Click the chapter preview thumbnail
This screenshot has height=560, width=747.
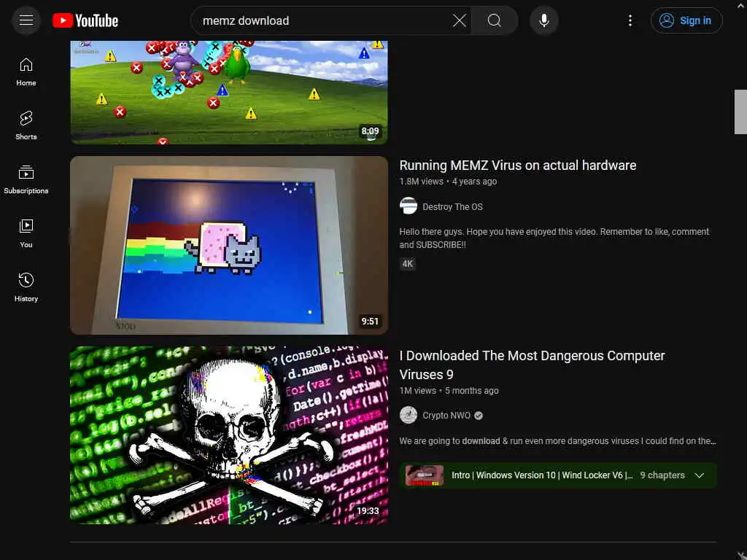pyautogui.click(x=425, y=475)
